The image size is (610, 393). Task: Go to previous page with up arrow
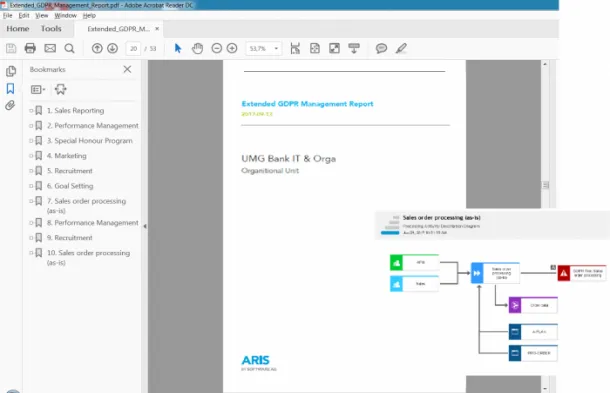[x=97, y=48]
